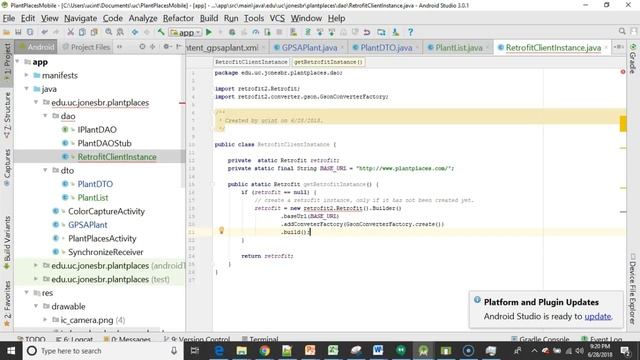Image resolution: width=640 pixels, height=360 pixels.
Task: Click the intention lightbulb in editor gutter
Action: click(222, 231)
